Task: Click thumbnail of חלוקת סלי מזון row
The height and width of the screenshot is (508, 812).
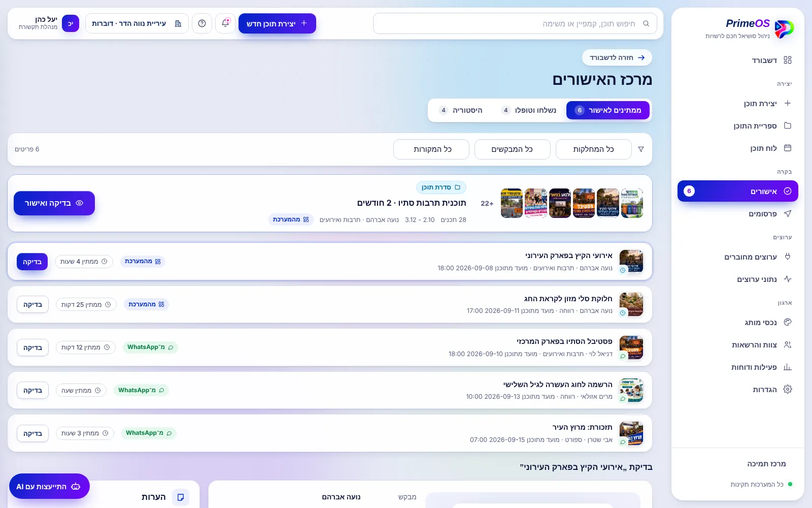Action: pos(631,304)
